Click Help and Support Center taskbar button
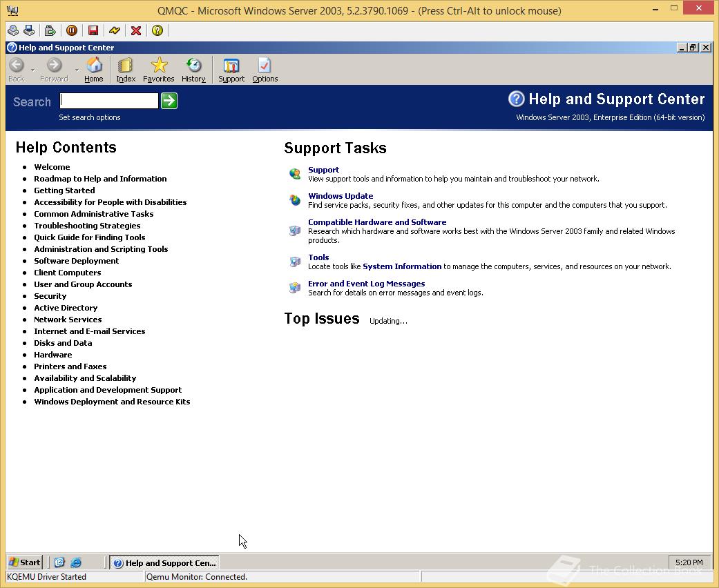This screenshot has height=588, width=719. 164,562
